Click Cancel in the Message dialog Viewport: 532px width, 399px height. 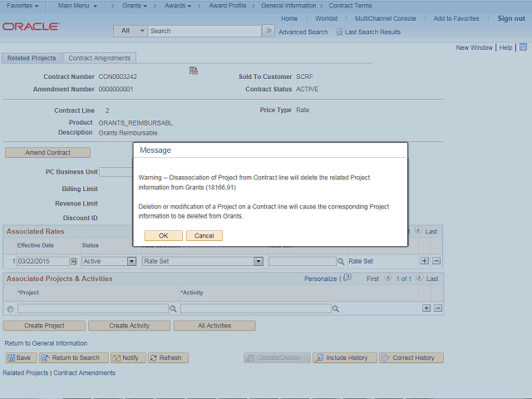204,235
